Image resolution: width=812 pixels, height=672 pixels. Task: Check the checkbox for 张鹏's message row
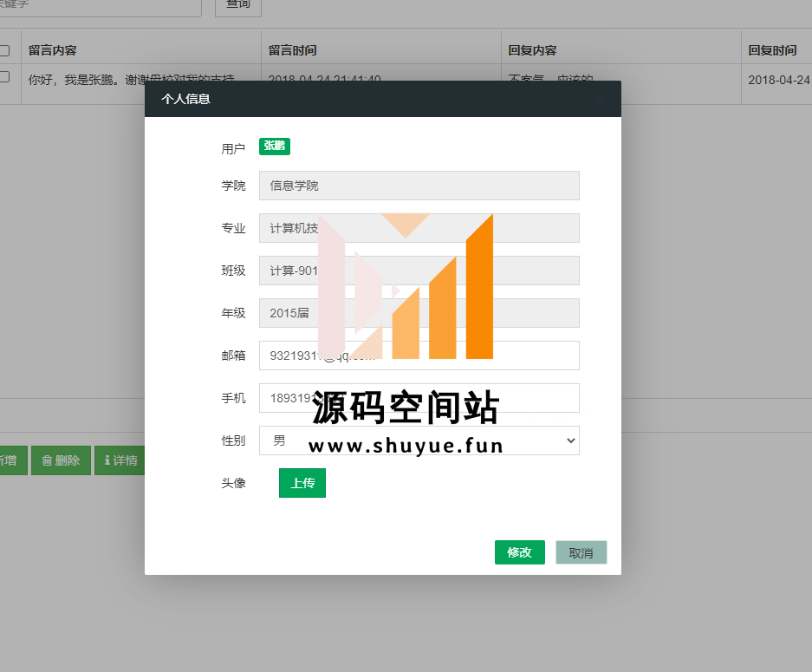[x=4, y=77]
